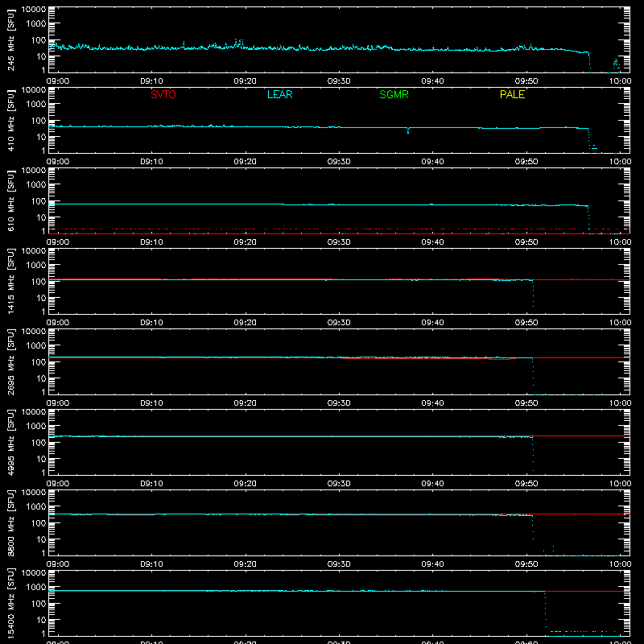Select the 15400 MHz [SFU] axis label
Screen dimensions: 644x644
pyautogui.click(x=10, y=603)
